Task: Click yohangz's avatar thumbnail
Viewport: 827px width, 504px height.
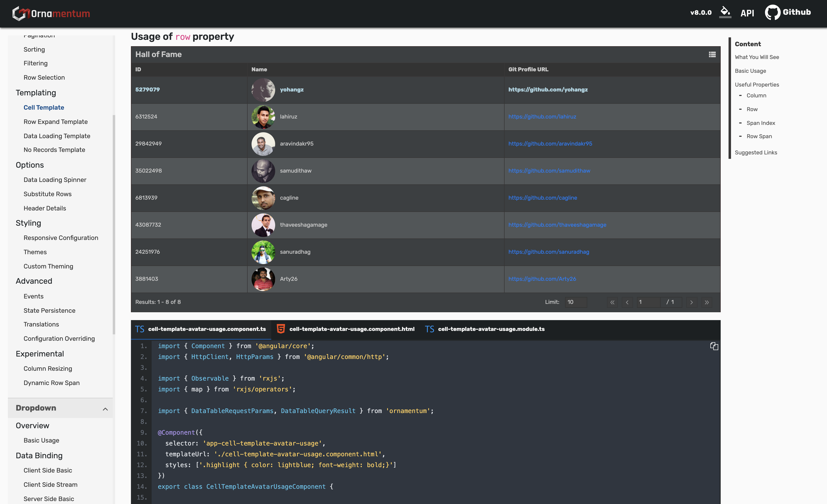Action: point(263,90)
